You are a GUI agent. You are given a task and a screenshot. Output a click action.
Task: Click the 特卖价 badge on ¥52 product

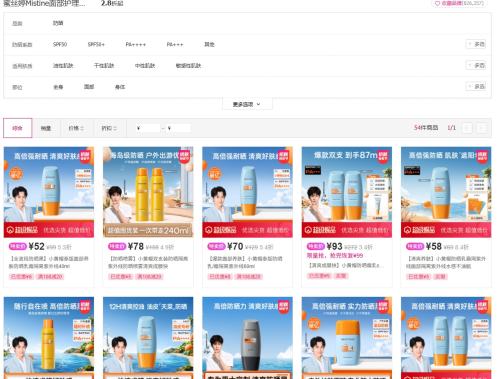click(17, 247)
